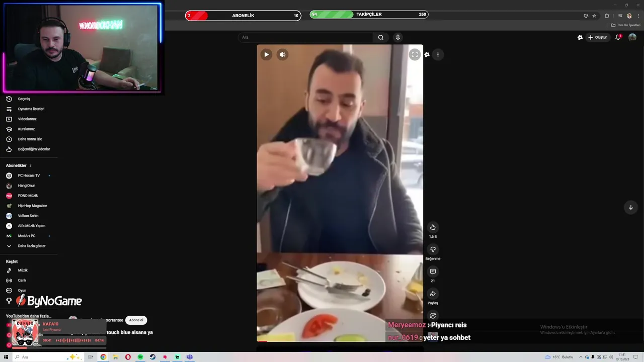Like the Shorts video
The width and height of the screenshot is (644, 362).
[x=433, y=227]
